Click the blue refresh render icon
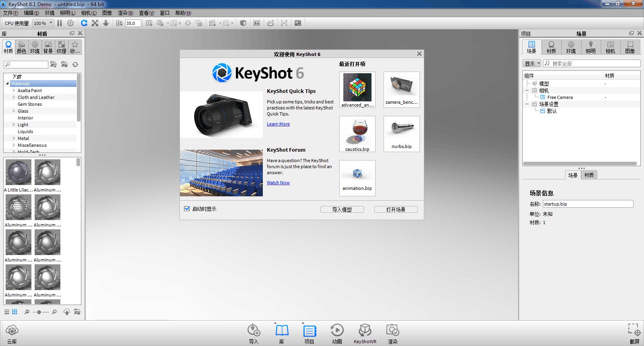The width and height of the screenshot is (644, 346). coord(84,23)
